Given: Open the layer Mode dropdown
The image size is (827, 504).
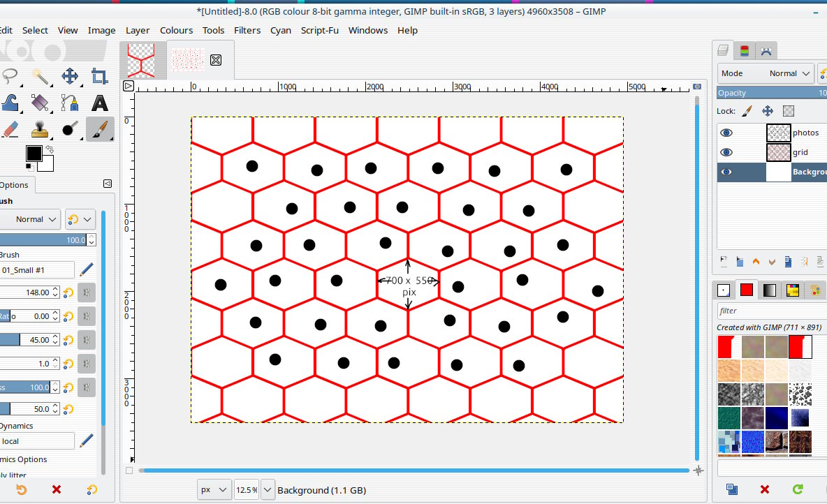Looking at the screenshot, I should click(766, 73).
